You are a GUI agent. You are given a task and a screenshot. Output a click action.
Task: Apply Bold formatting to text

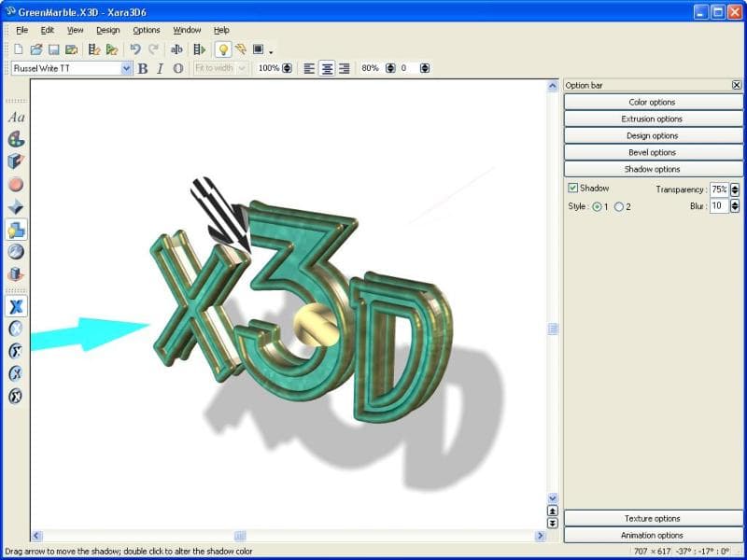pos(143,68)
